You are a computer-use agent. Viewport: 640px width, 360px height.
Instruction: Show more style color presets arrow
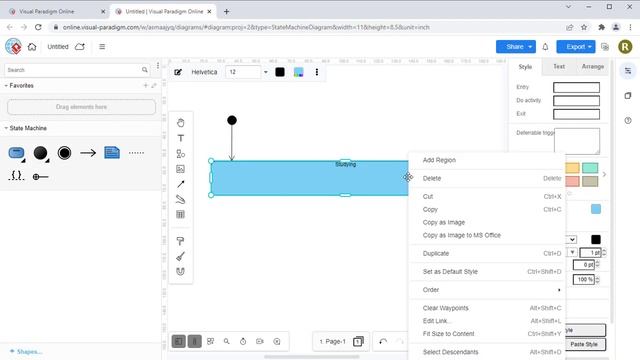604,174
